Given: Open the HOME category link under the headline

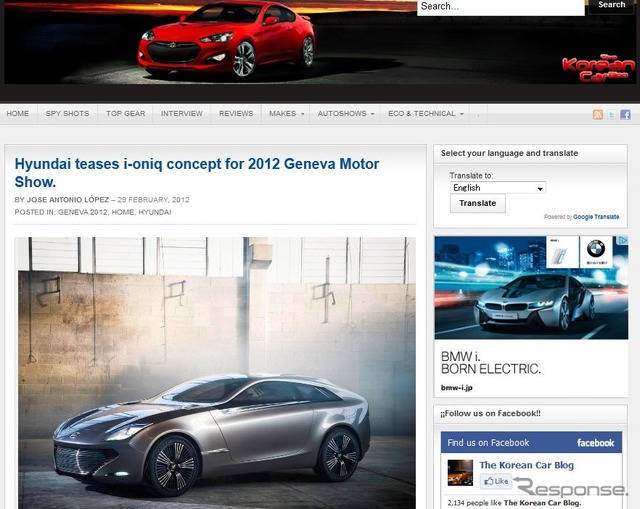Looking at the screenshot, I should 123,212.
